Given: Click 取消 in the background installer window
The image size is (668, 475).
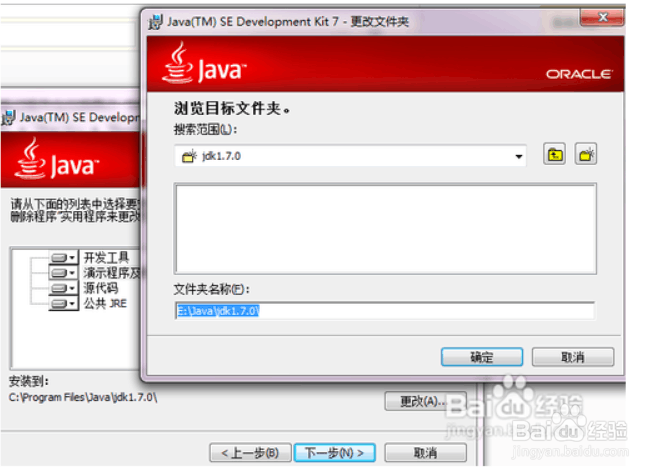Looking at the screenshot, I should 425,452.
